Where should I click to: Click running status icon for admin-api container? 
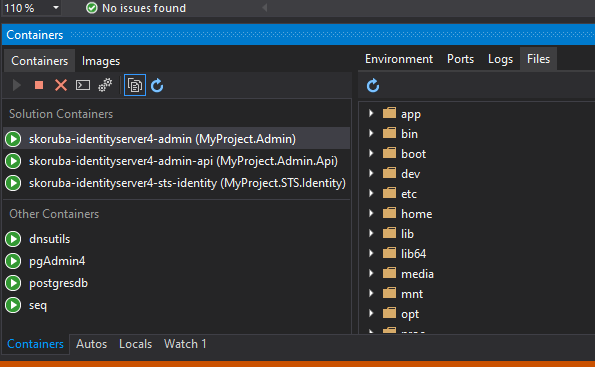tap(13, 161)
